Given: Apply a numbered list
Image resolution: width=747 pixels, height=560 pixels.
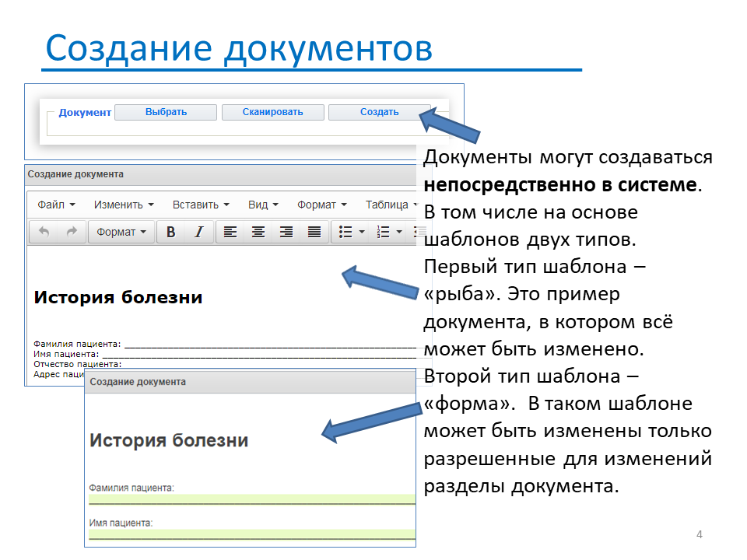Looking at the screenshot, I should (x=383, y=232).
